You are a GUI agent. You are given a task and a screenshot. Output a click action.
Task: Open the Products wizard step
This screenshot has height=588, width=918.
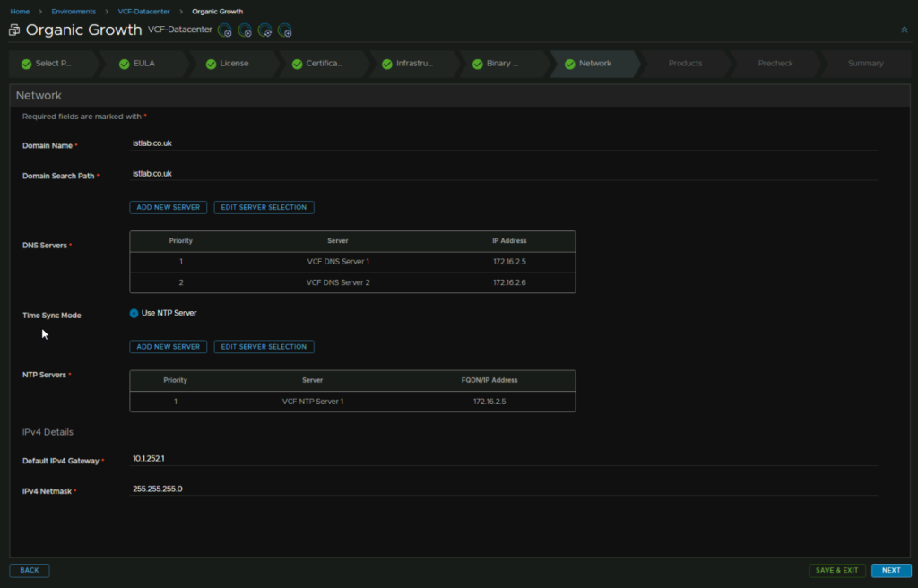click(x=685, y=64)
